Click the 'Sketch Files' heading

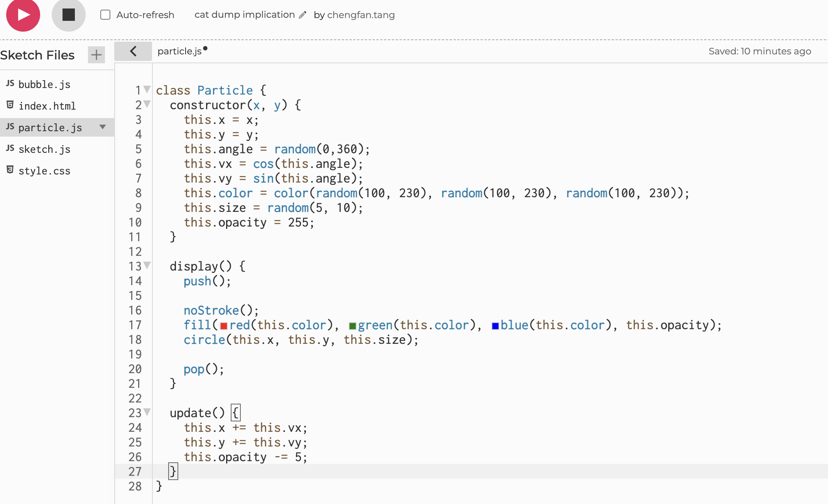[37, 55]
